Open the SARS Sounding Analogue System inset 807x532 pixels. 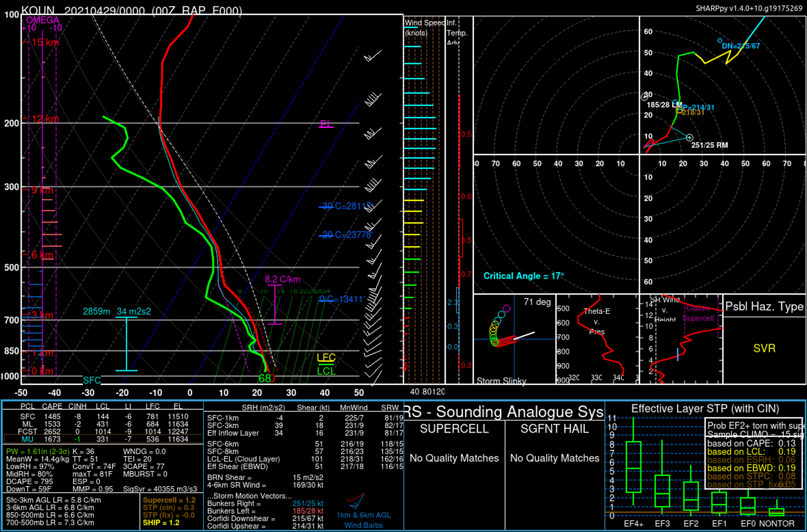(504, 412)
